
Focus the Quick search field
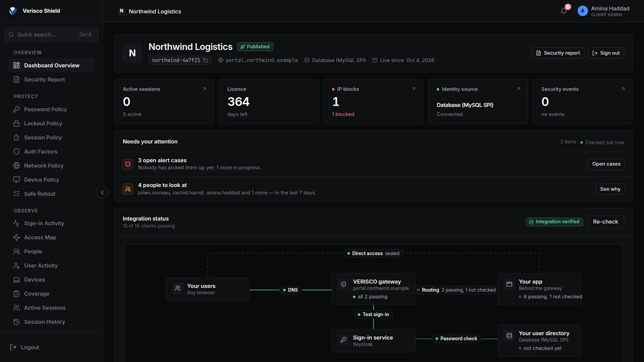pyautogui.click(x=51, y=35)
